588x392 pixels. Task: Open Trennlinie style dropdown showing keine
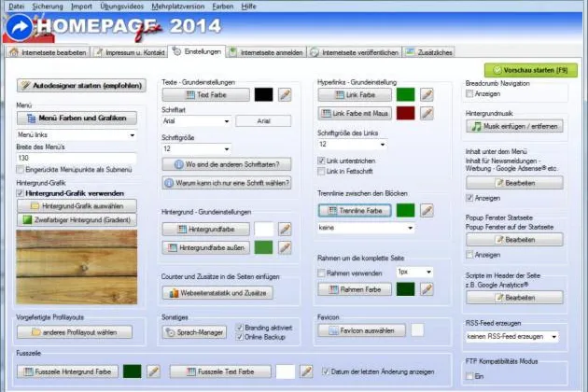pyautogui.click(x=366, y=228)
